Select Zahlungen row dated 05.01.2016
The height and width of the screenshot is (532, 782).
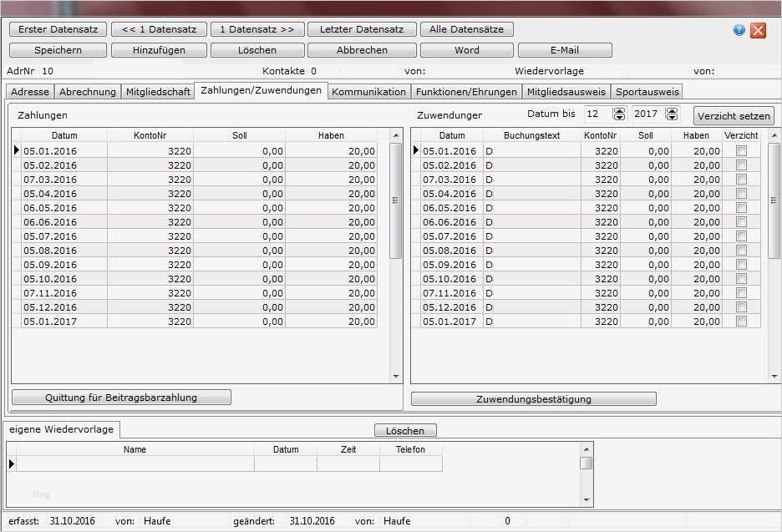click(x=200, y=150)
